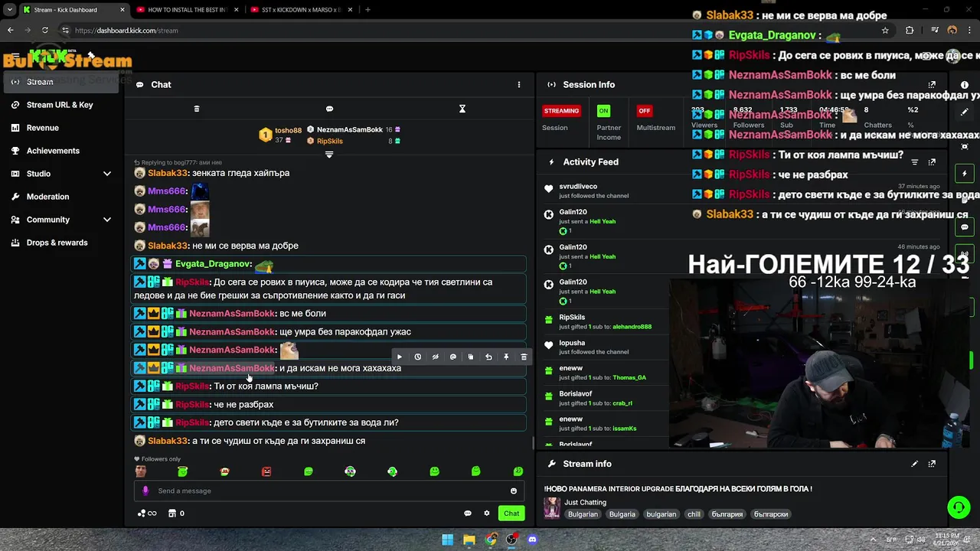
Task: Click the chill tag chip
Action: [694, 514]
